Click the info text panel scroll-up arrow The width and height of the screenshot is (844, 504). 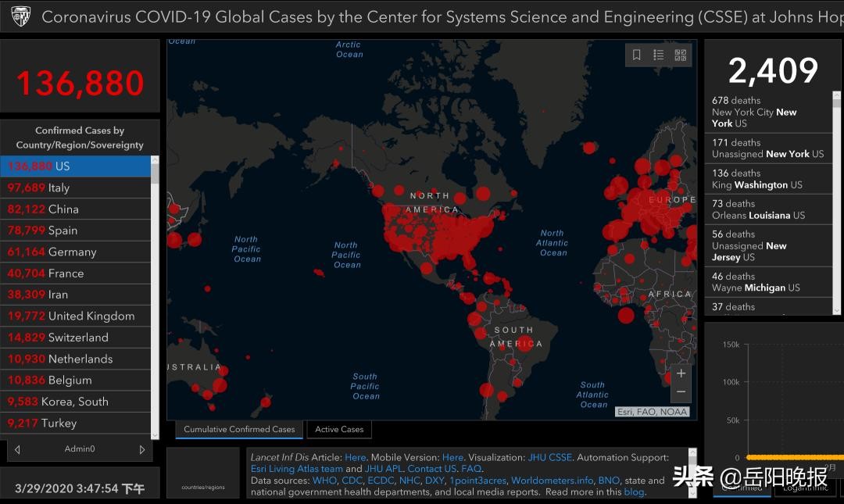(x=692, y=452)
